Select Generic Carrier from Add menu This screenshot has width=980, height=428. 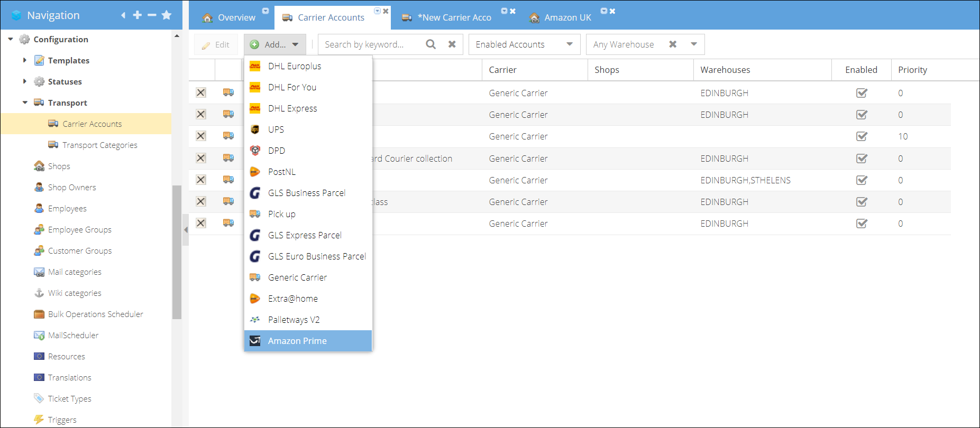pyautogui.click(x=308, y=277)
